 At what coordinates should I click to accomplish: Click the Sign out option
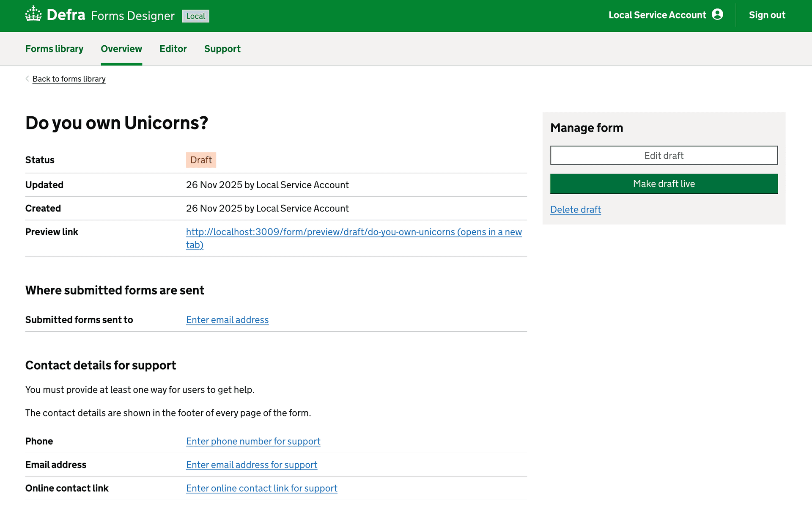pyautogui.click(x=767, y=15)
